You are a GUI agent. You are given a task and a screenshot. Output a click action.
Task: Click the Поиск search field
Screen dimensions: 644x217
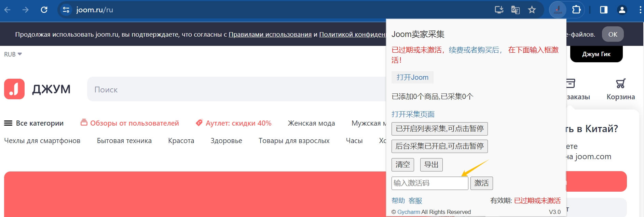(x=236, y=89)
